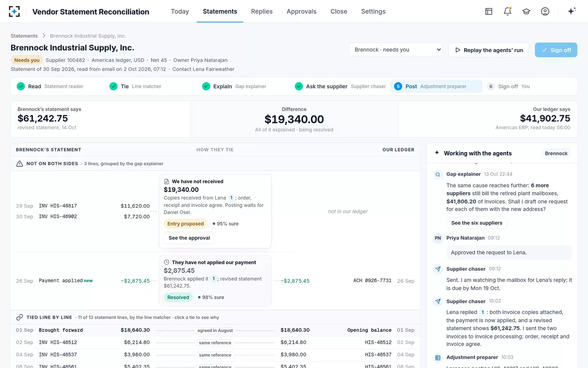Click citation 1 in Copies received from Lena

(x=232, y=198)
